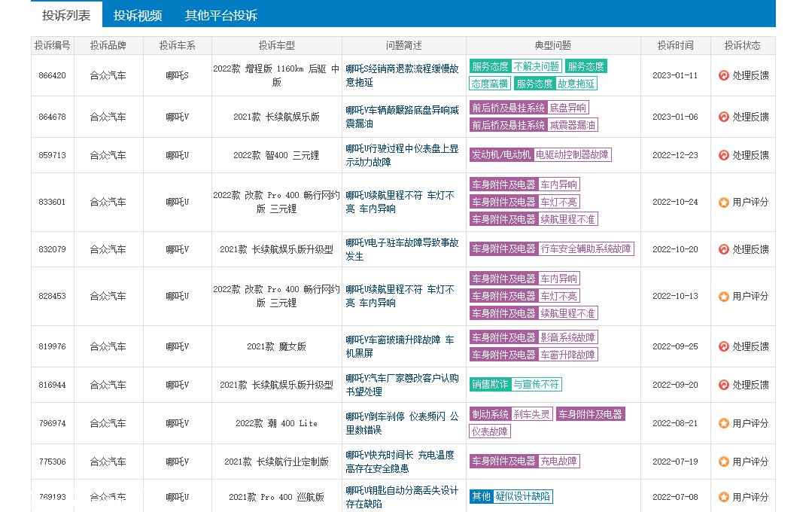This screenshot has width=812, height=512.
Task: Click the date 2022-12-23
Action: click(675, 155)
